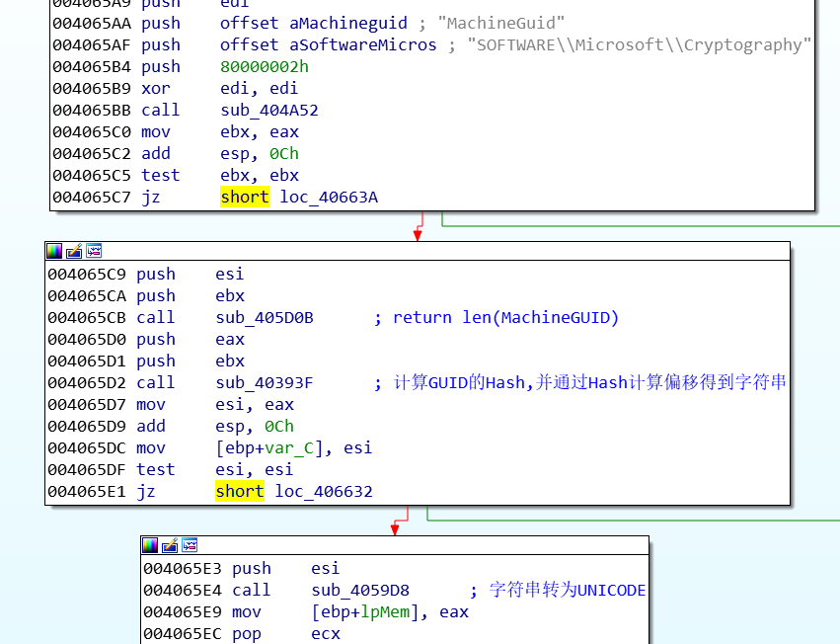Image resolution: width=840 pixels, height=644 pixels.
Task: Select the label loc_40663A in jz instruction
Action: (x=329, y=198)
